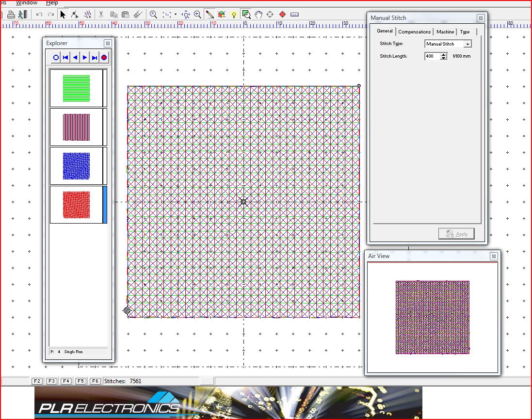Click the Stitches: 7561 status text

(123, 381)
